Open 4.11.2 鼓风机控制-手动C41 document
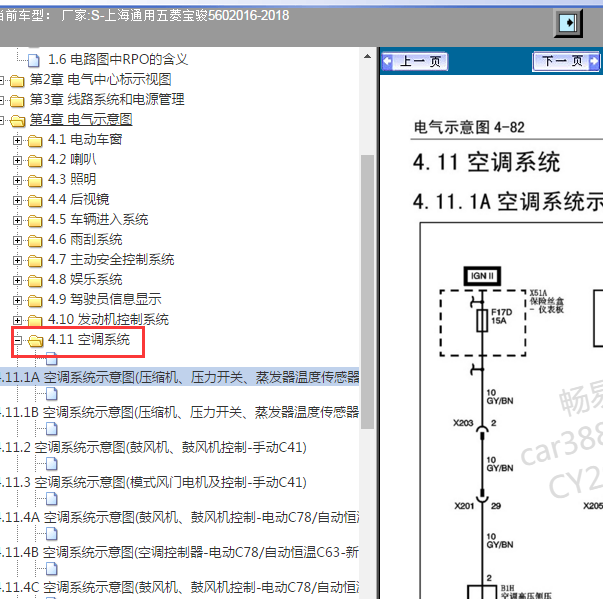Viewport: 603px width, 599px height. coord(153,447)
